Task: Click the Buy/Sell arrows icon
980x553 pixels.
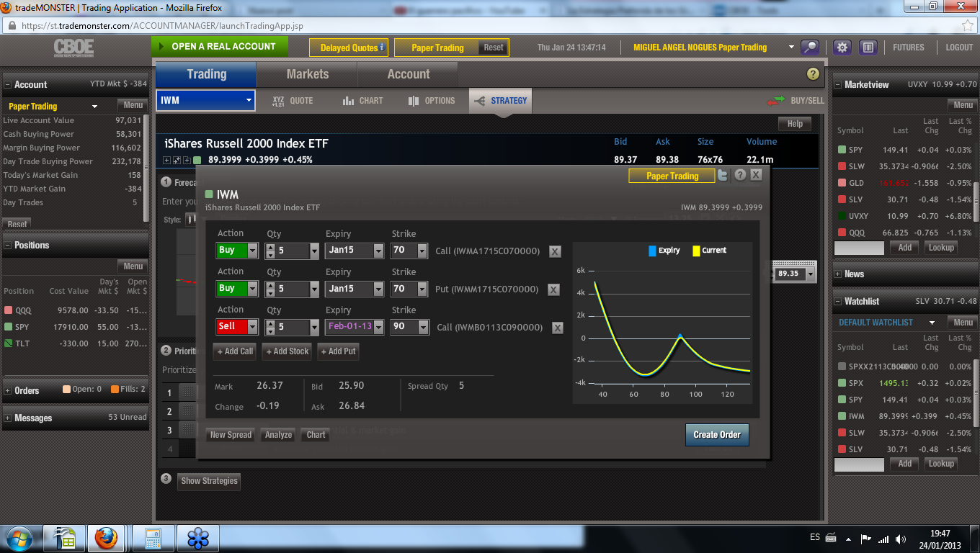Action: click(777, 101)
